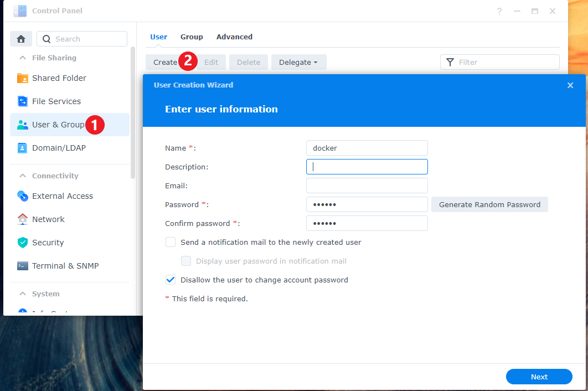588x391 pixels.
Task: Click the Home icon in sidebar
Action: 21,39
